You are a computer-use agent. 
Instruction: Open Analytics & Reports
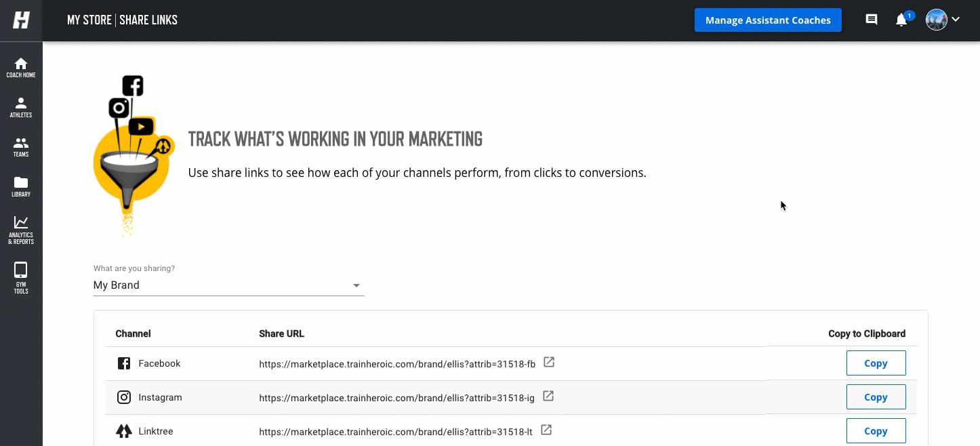tap(21, 230)
